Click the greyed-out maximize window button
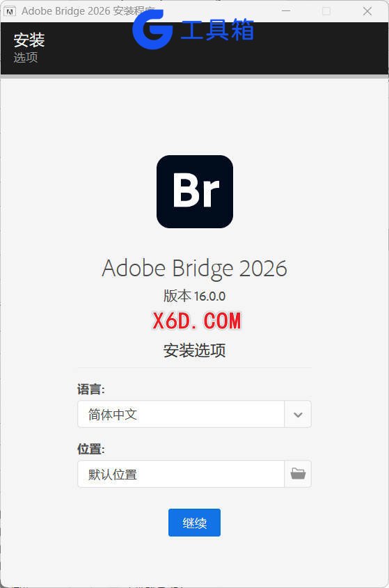Image resolution: width=389 pixels, height=588 pixels. 326,11
